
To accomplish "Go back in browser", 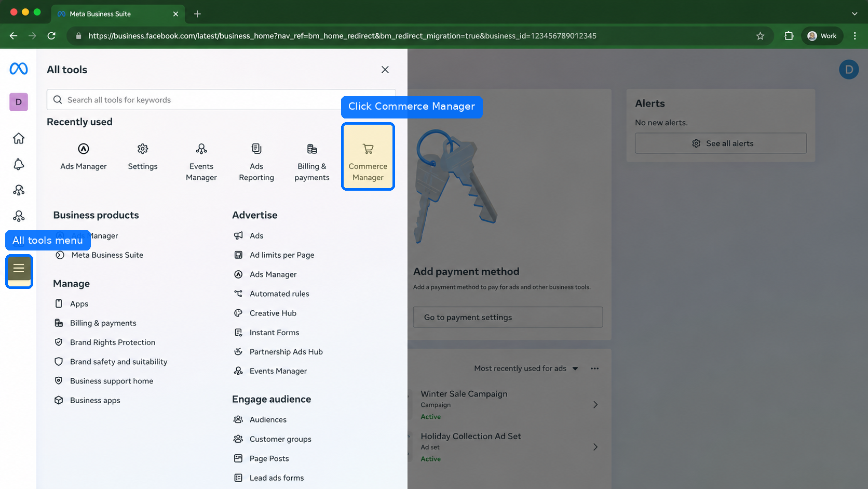I will tap(13, 36).
